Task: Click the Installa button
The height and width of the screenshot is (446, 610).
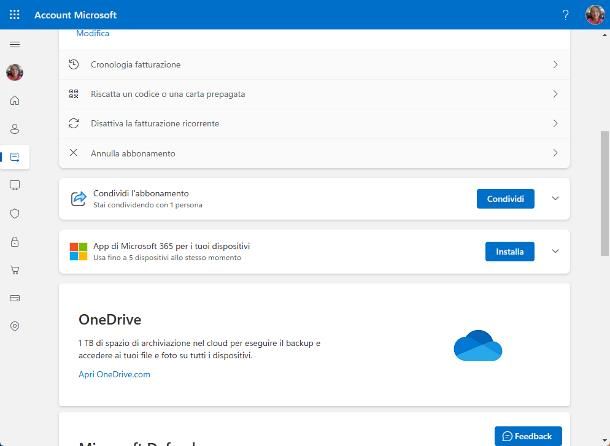Action: [x=510, y=252]
